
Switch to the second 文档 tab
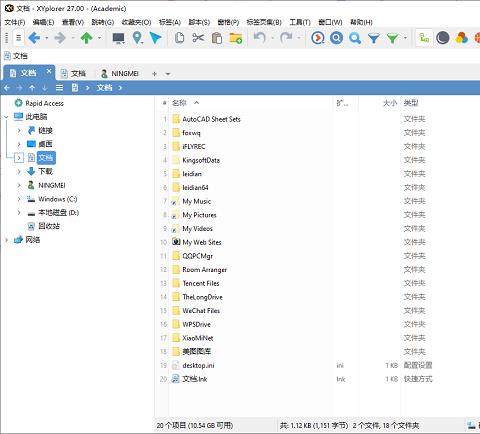(74, 74)
